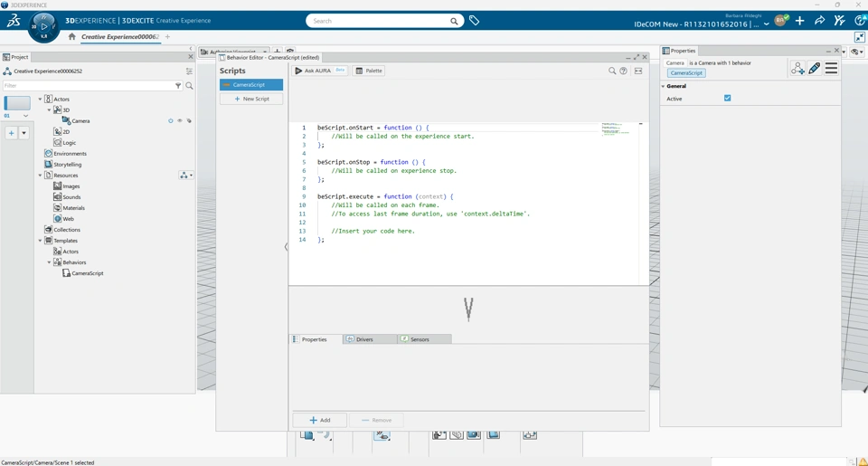Click the search magnifier in top bar

coord(454,21)
